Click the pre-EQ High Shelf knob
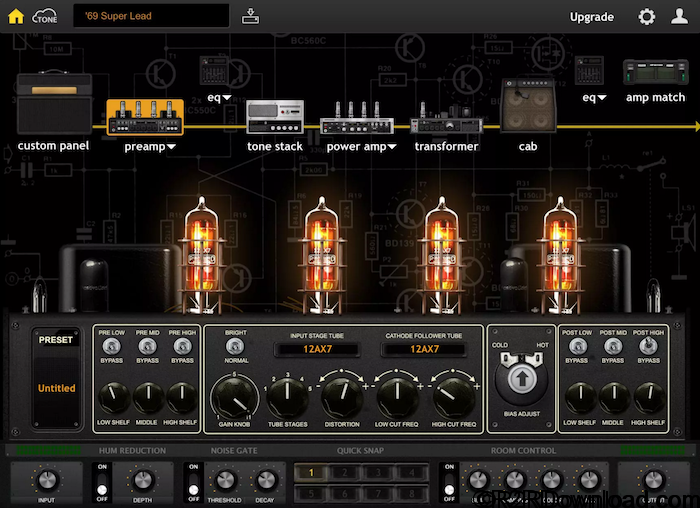Image resolution: width=700 pixels, height=508 pixels. point(182,397)
